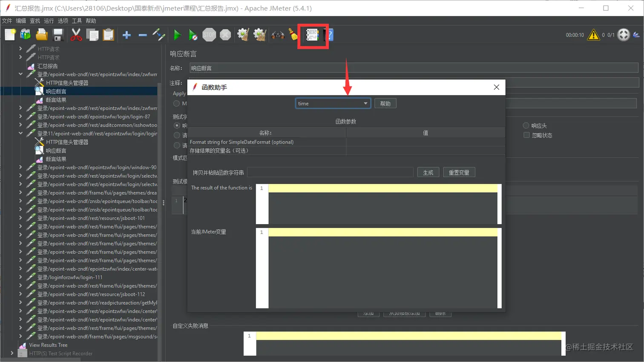This screenshot has height=362, width=644.
Task: Expand the auditcommon/isshowtoo request node
Action: click(x=20, y=125)
